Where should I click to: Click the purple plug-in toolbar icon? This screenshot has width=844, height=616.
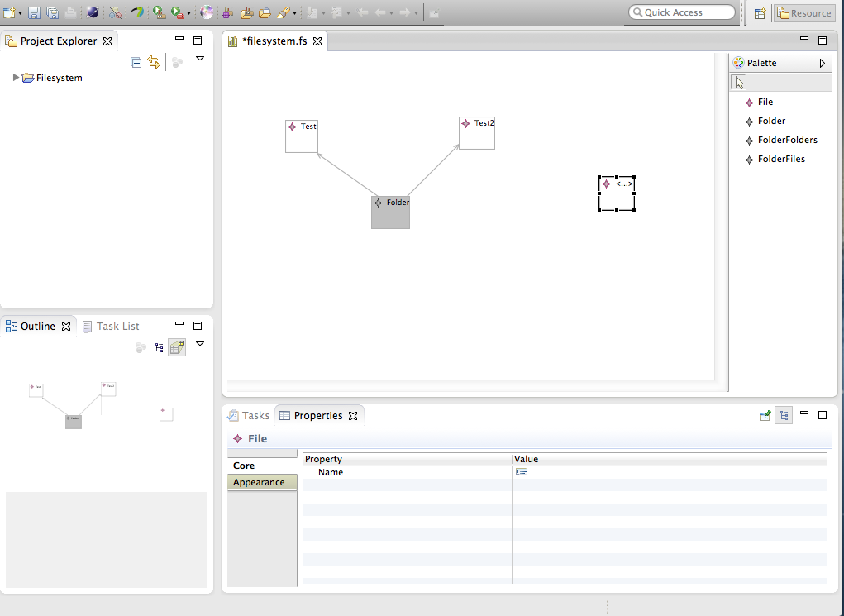tap(227, 12)
